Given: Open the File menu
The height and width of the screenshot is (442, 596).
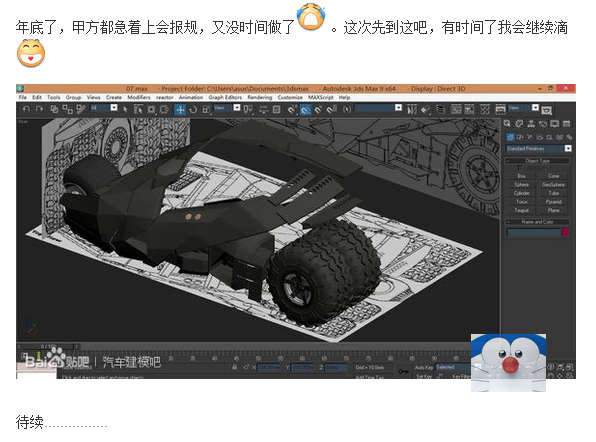Looking at the screenshot, I should [23, 97].
